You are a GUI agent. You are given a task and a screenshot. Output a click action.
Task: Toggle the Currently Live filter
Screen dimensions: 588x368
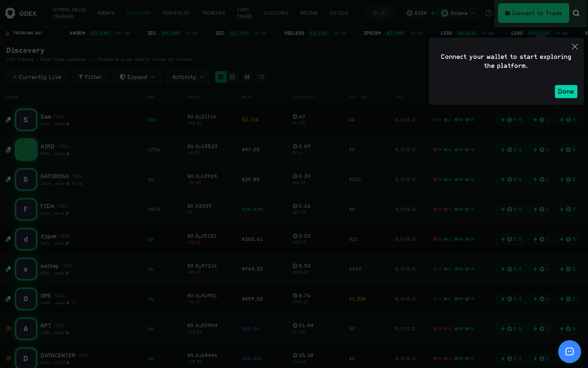pyautogui.click(x=38, y=77)
